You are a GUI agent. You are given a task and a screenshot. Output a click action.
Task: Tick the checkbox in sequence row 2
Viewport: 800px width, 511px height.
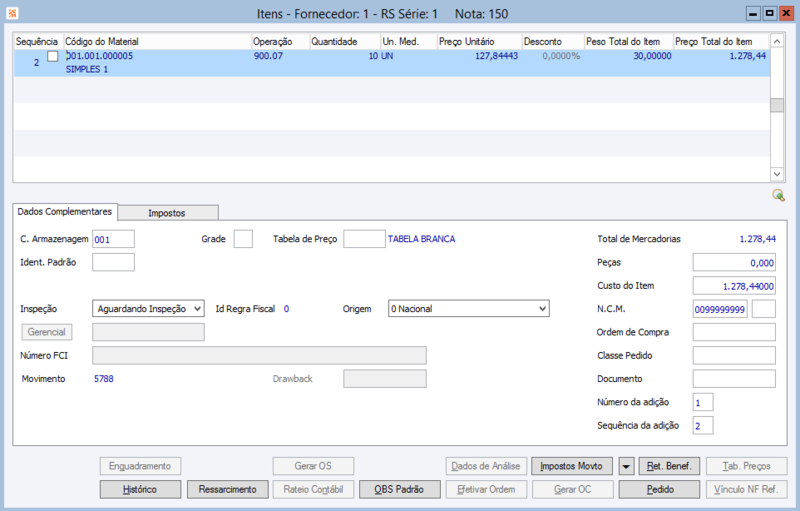point(53,57)
